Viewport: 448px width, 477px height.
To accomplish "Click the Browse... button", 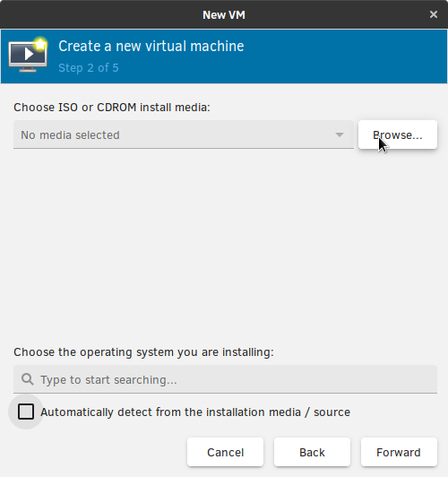I will pos(398,134).
